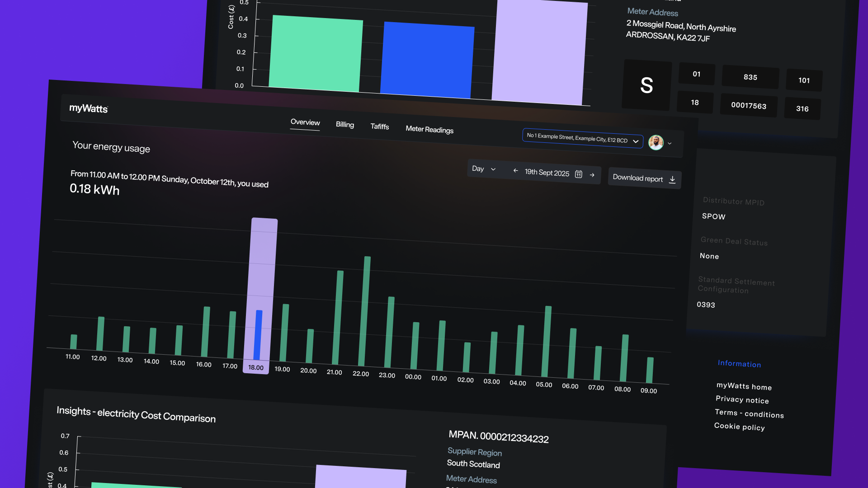Click the dropdown chevron on the address selector
The width and height of the screenshot is (868, 488).
636,141
